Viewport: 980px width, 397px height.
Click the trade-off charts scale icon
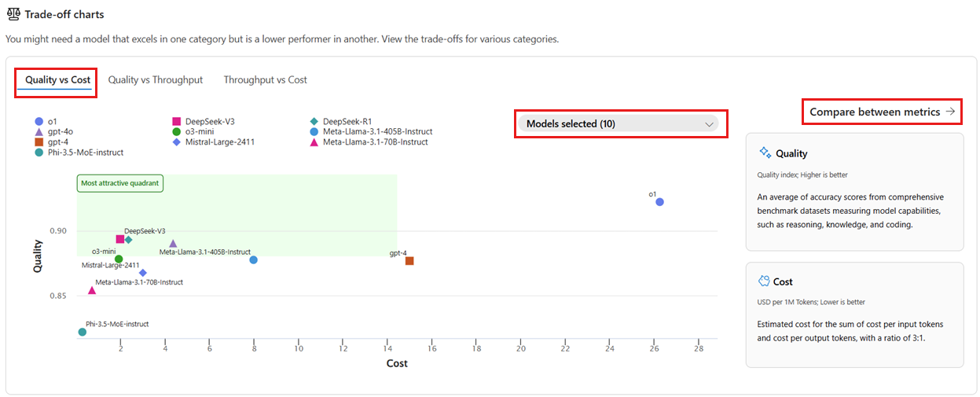(13, 14)
